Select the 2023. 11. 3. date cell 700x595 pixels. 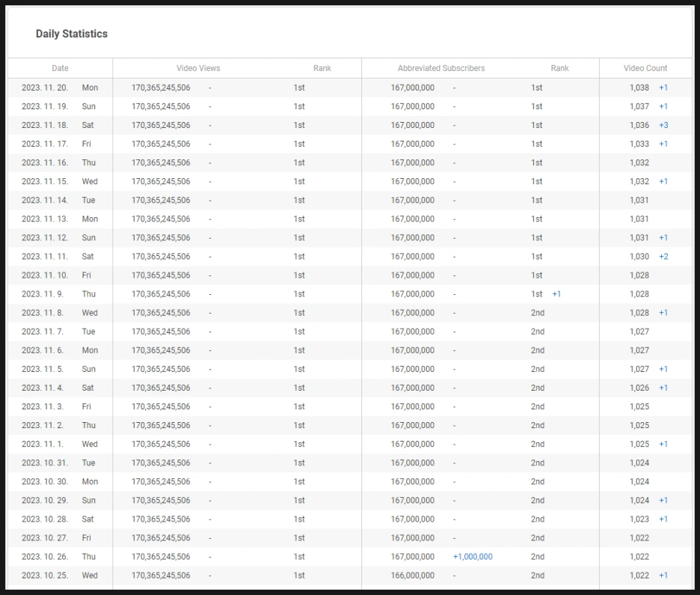click(43, 406)
